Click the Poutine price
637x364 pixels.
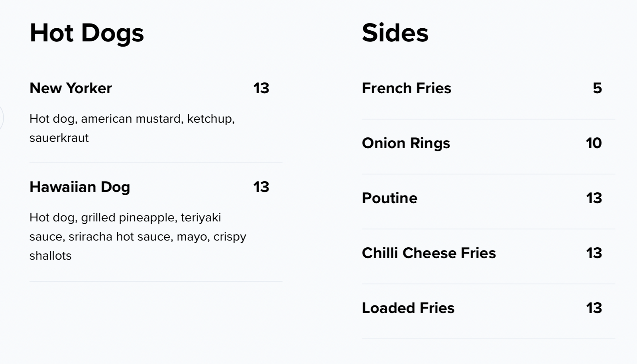[x=594, y=198]
